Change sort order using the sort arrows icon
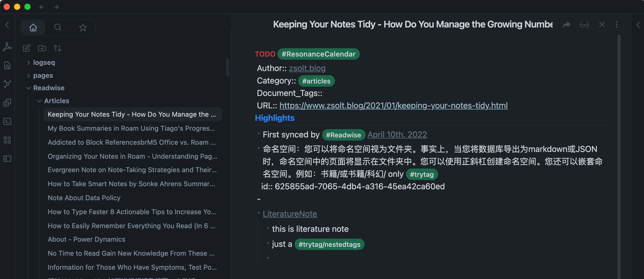644x279 pixels. [x=57, y=48]
